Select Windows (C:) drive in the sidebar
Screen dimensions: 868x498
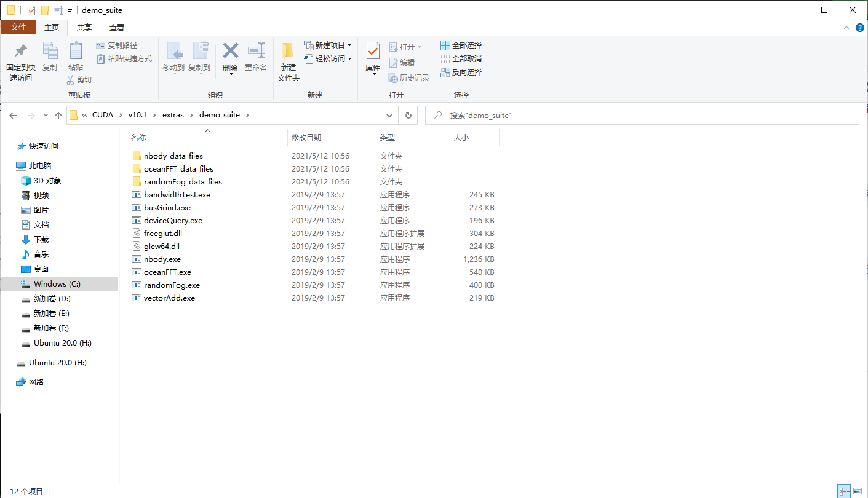pos(59,284)
